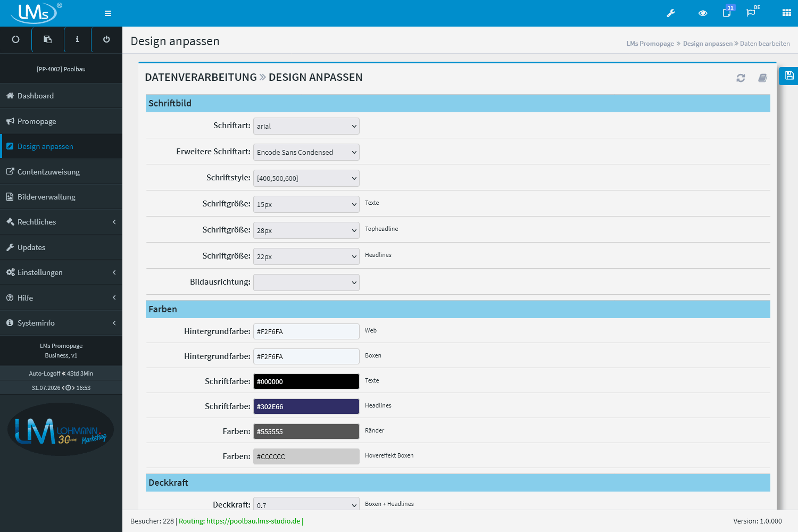Open the Schriftstyle dropdown [400,500,600]

[x=306, y=178]
